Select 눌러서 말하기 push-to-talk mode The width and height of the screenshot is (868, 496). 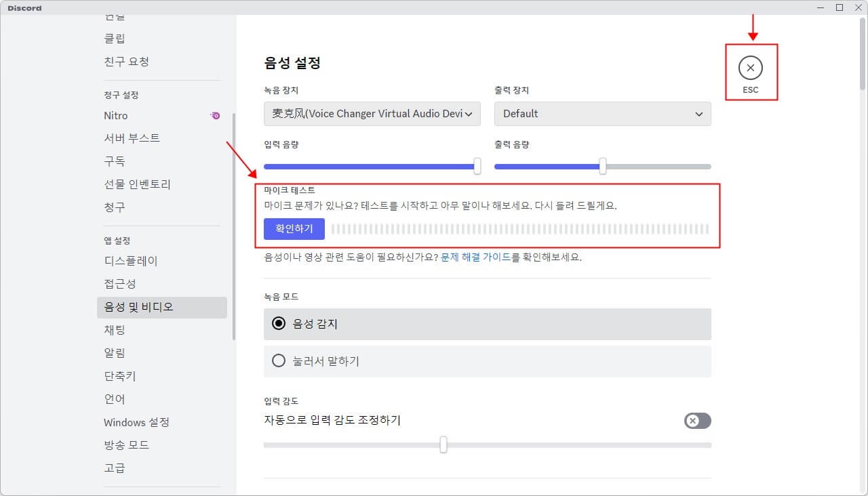[278, 361]
